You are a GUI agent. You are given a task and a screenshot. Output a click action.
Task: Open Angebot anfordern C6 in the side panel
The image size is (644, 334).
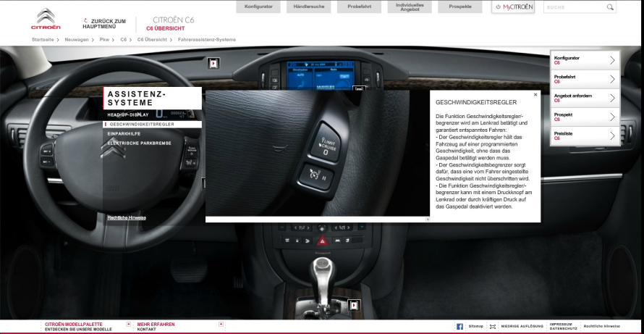click(585, 99)
